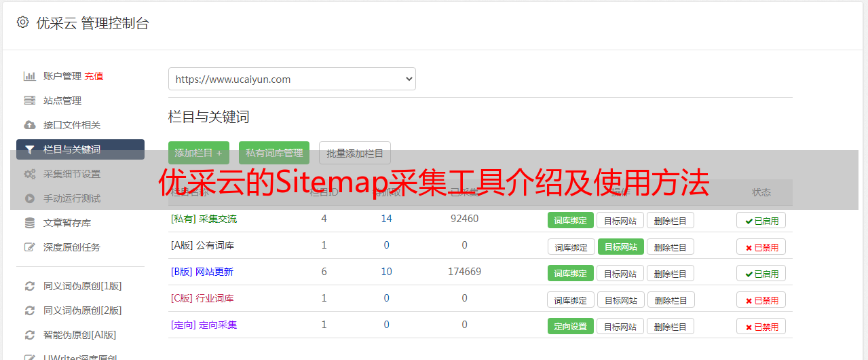Toggle 已禁用 status for 行业词库
The image size is (868, 360).
(761, 300)
